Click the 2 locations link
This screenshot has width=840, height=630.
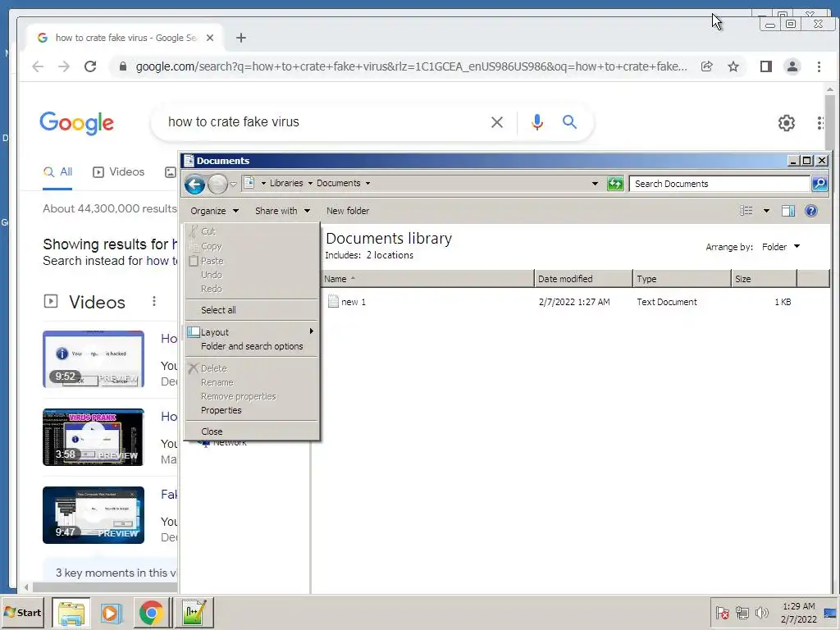coord(390,256)
